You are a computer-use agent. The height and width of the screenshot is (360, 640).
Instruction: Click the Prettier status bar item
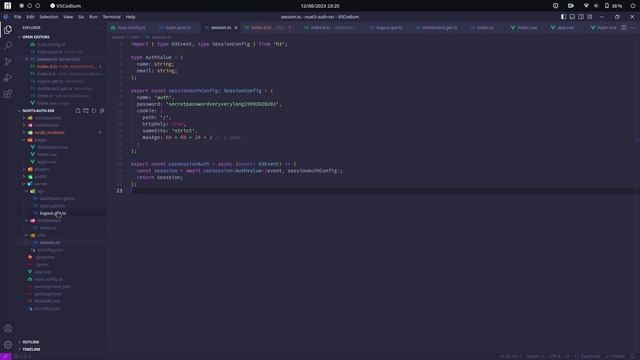click(x=616, y=356)
